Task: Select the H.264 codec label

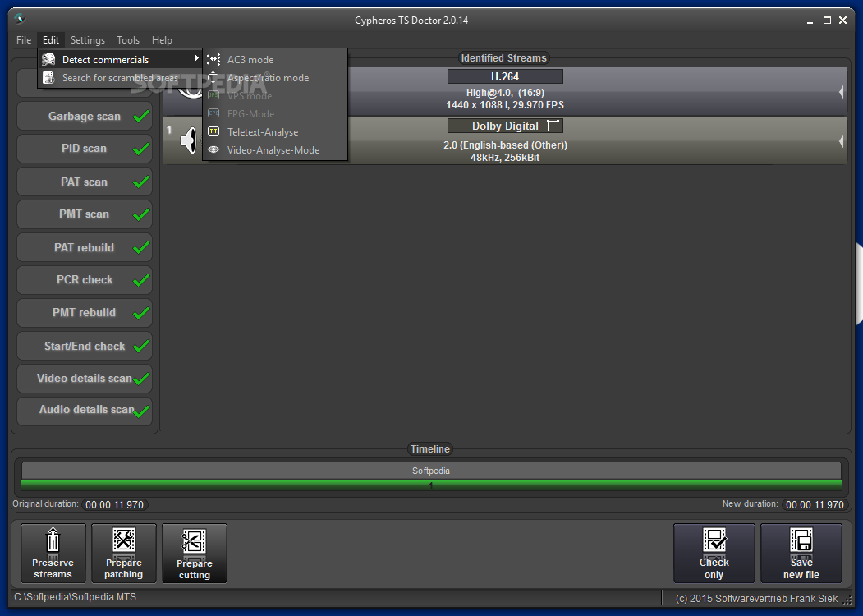Action: (x=505, y=76)
